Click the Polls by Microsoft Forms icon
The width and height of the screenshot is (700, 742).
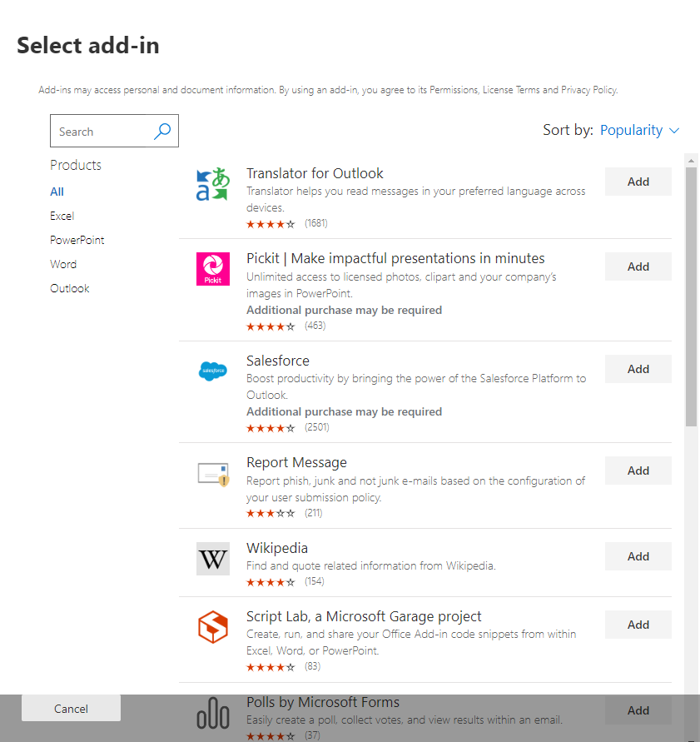[x=212, y=714]
